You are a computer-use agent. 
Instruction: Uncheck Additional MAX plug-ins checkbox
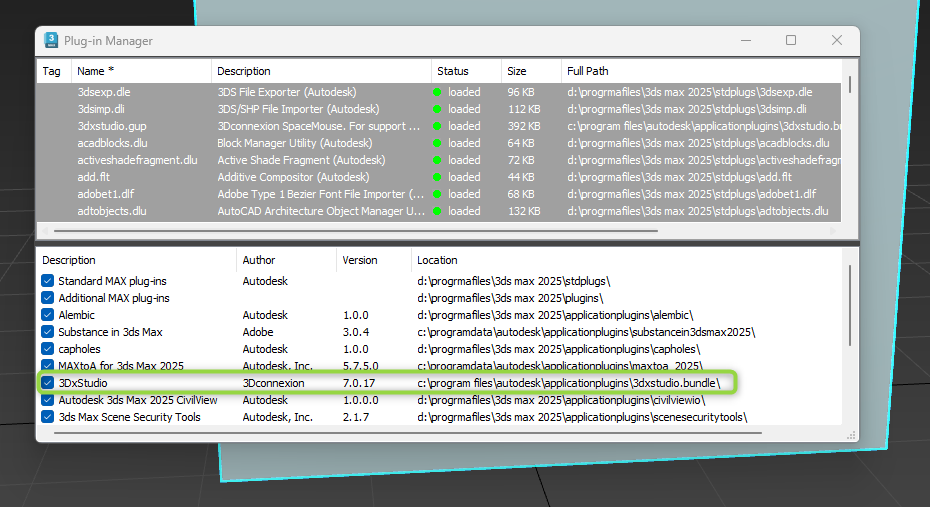click(47, 298)
